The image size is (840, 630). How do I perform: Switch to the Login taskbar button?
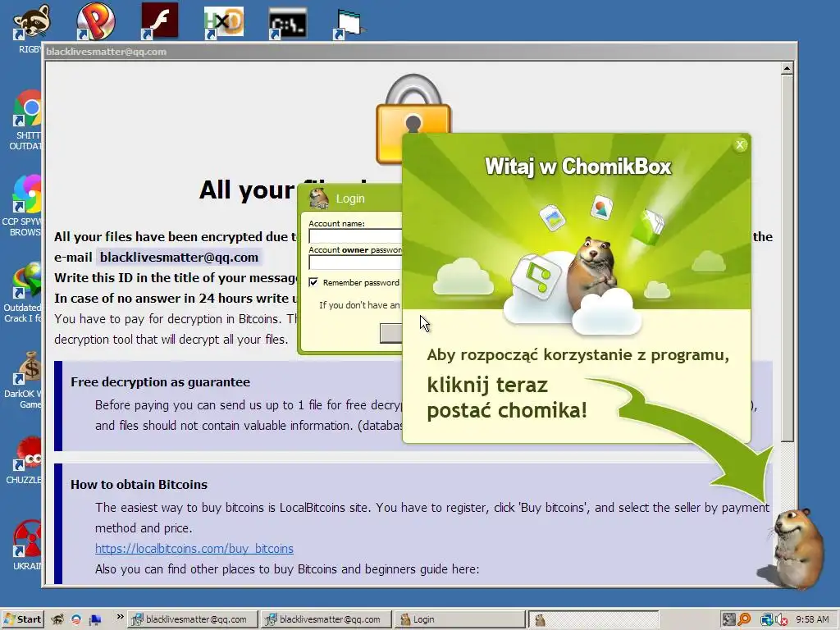pos(460,619)
